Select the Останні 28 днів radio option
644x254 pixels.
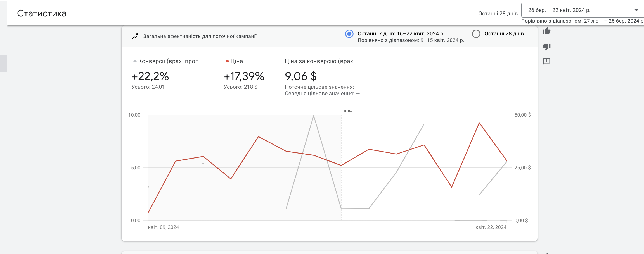(x=476, y=34)
